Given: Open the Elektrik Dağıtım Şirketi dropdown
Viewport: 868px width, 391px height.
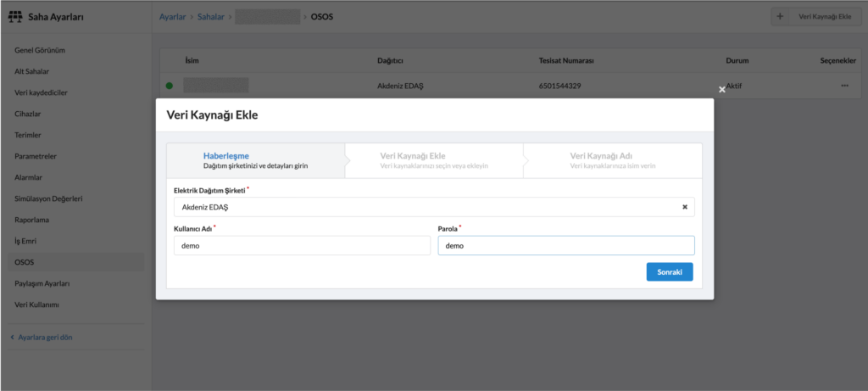Looking at the screenshot, I should (424, 207).
